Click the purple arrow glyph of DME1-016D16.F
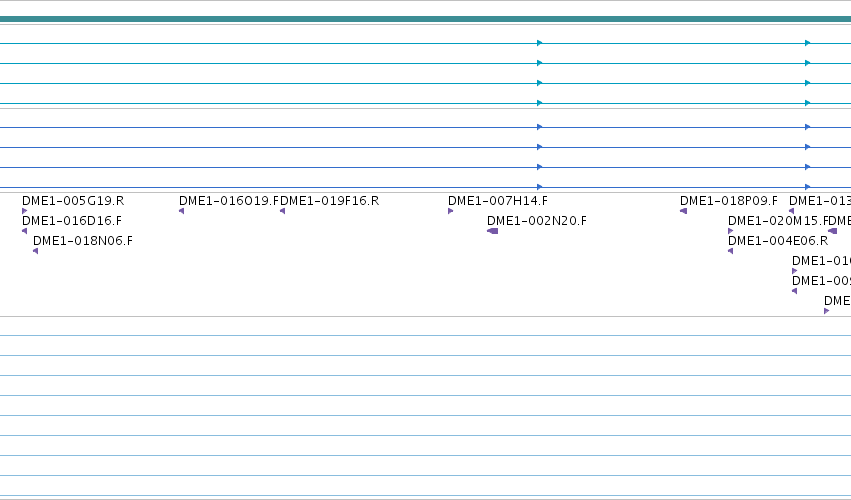This screenshot has height=500, width=851. click(24, 231)
